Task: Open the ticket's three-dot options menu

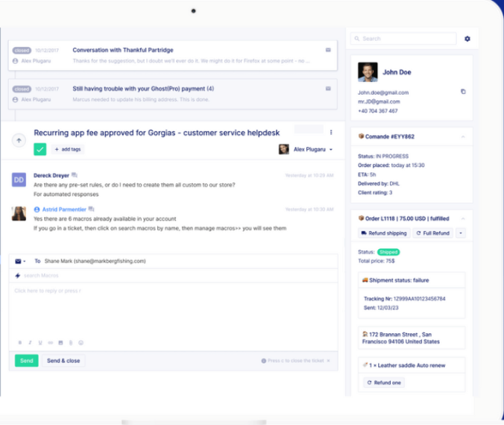Action: pyautogui.click(x=331, y=133)
